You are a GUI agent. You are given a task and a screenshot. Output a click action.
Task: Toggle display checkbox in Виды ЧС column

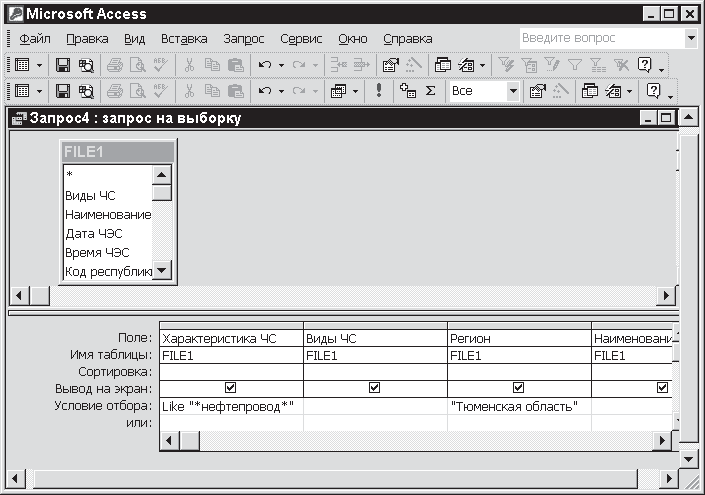coord(375,388)
